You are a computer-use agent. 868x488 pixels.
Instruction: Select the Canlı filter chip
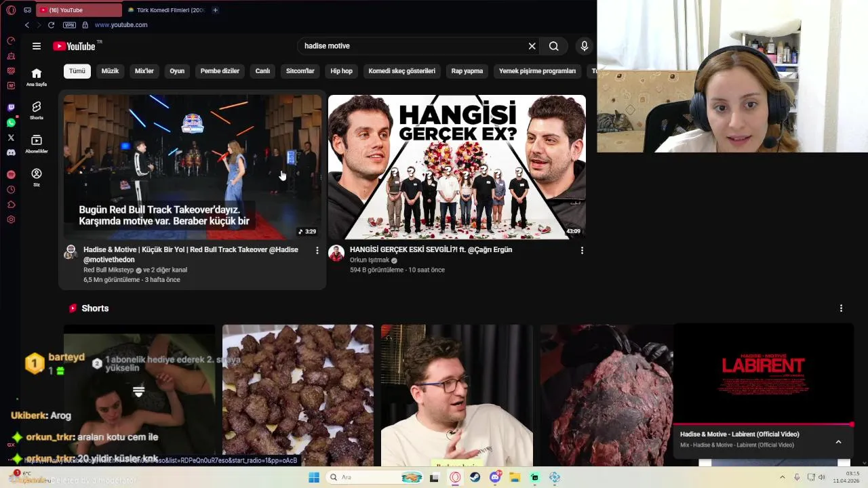click(x=262, y=71)
